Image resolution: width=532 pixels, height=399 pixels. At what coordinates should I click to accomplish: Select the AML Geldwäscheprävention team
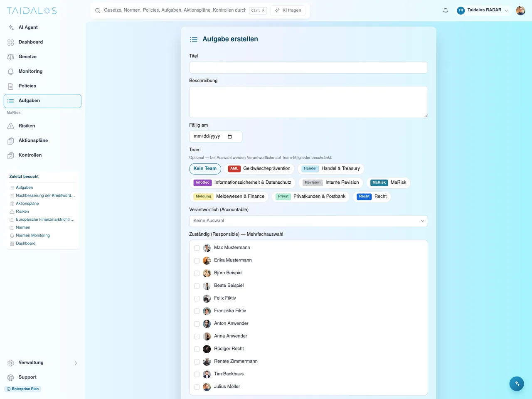click(259, 169)
